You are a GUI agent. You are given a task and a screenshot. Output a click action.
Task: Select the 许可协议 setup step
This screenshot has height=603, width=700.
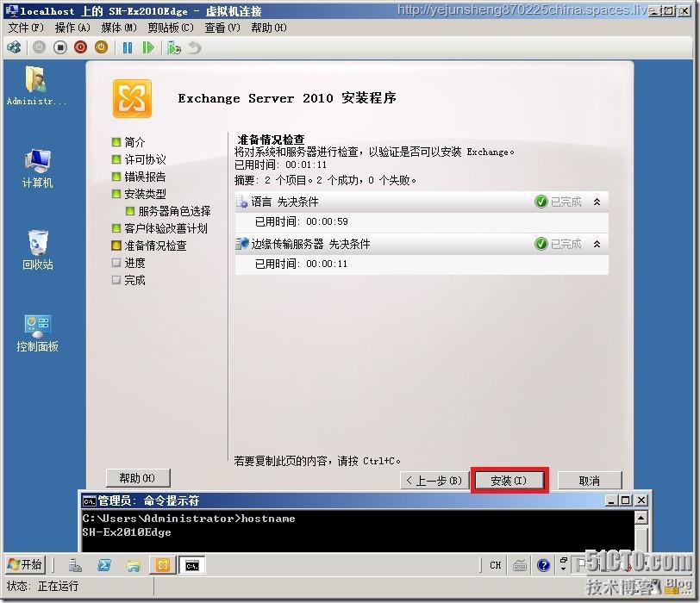coord(139,159)
